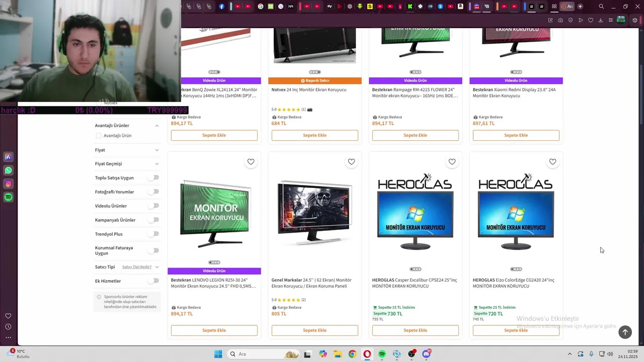Open bookmarks heart in Opera sidebar
644x362 pixels.
coord(8,316)
